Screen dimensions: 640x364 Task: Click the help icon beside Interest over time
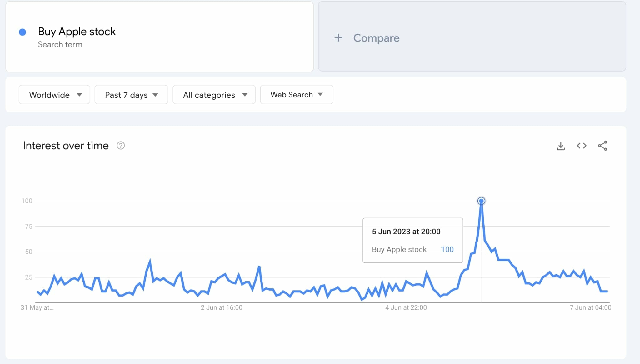121,146
